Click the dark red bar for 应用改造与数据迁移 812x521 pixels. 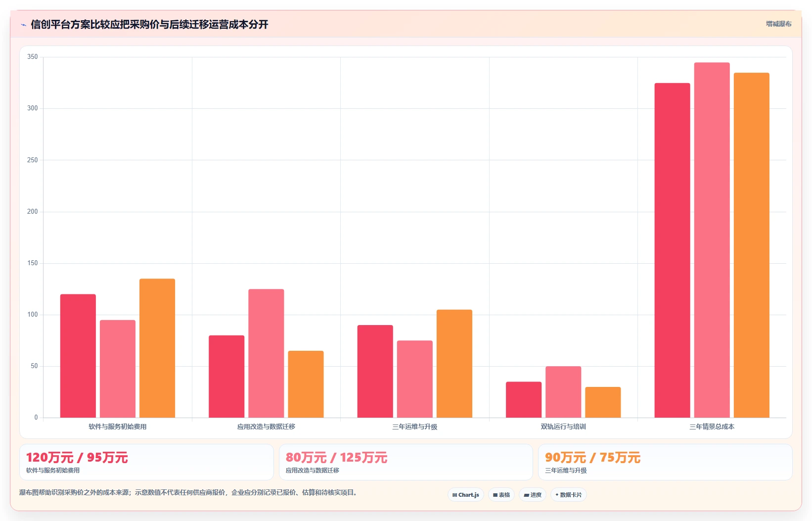226,377
